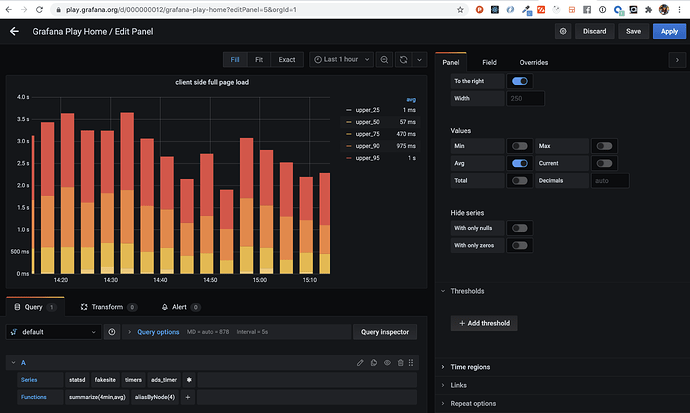Image resolution: width=690 pixels, height=413 pixels.
Task: Collapse options pane with right chevron
Action: [x=677, y=60]
